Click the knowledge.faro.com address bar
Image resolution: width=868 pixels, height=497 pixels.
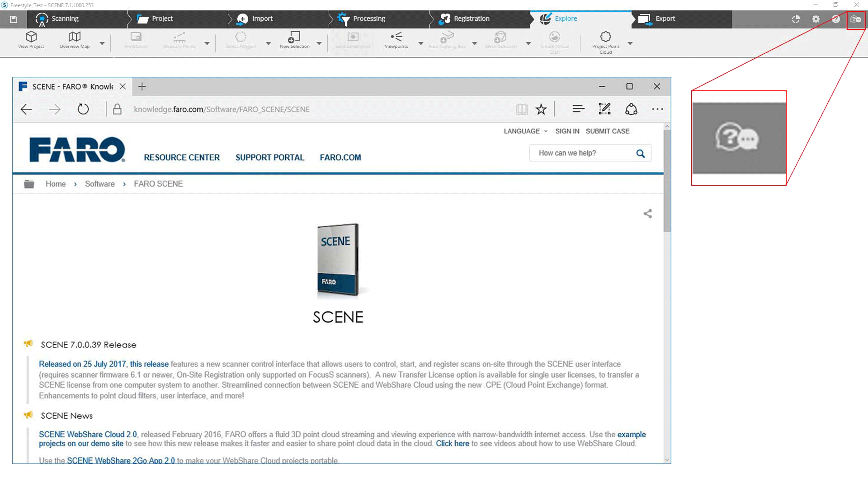[x=222, y=109]
